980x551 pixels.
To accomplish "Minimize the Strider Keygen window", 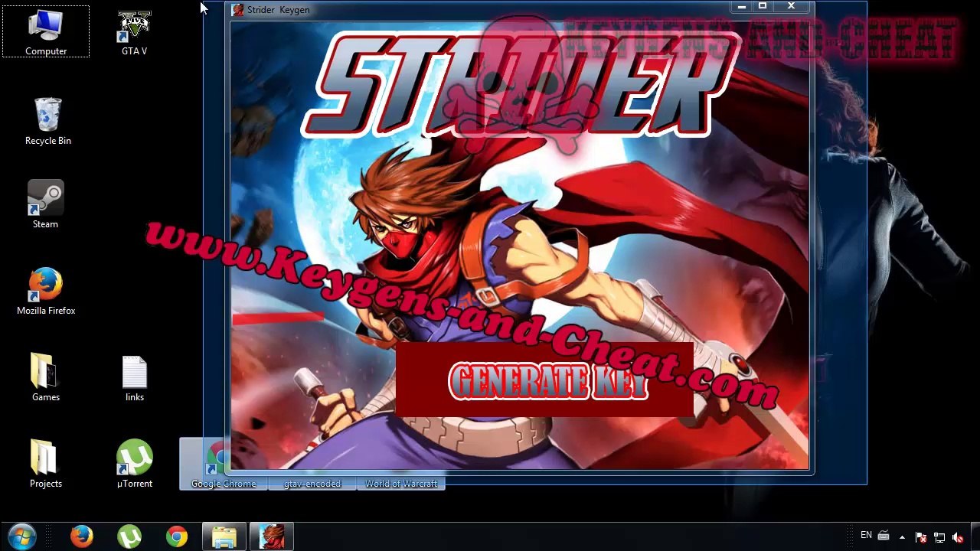I will pos(740,7).
